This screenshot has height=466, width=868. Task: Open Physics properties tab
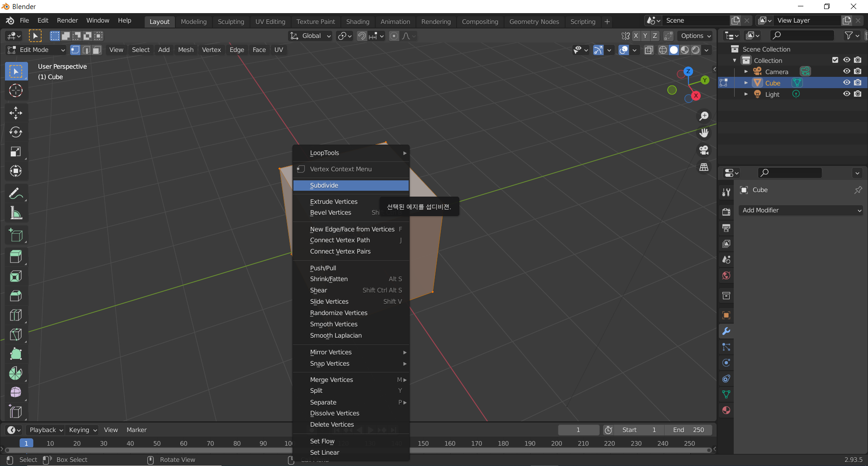pos(726,363)
